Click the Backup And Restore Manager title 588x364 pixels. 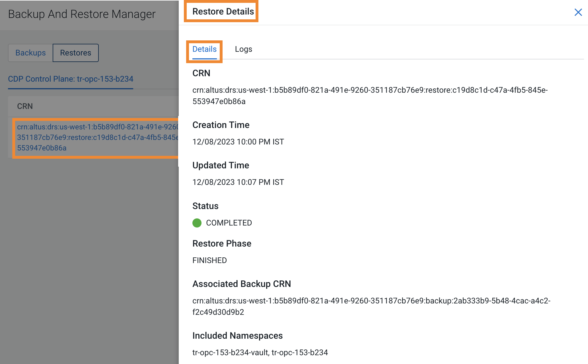click(x=82, y=14)
